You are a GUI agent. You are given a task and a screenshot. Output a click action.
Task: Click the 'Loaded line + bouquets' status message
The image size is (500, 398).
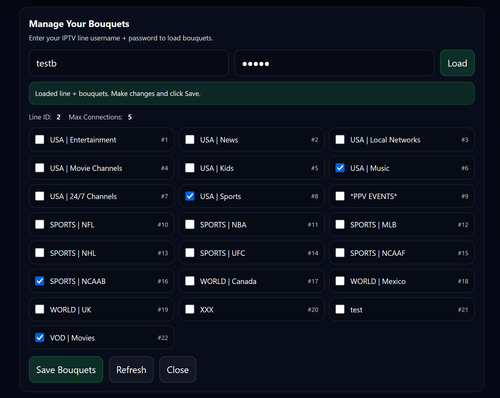252,93
